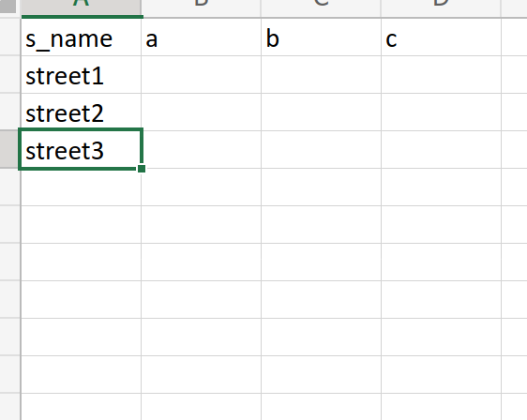Click column C header
Image resolution: width=527 pixels, height=420 pixels.
coord(321,7)
